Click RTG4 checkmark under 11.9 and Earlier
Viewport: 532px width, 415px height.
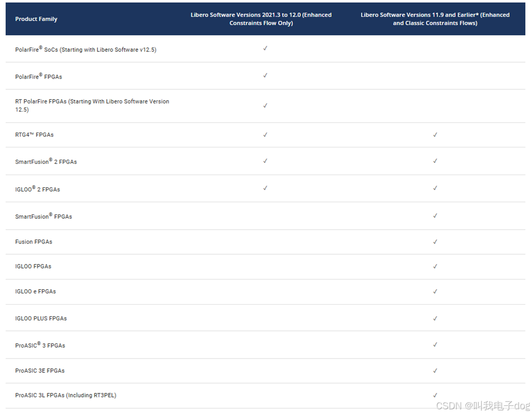pos(435,135)
